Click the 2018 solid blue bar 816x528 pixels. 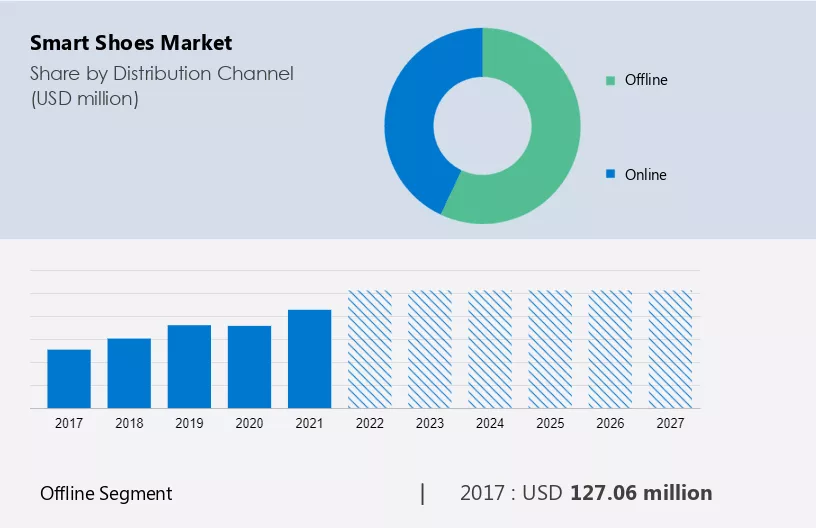(x=129, y=374)
